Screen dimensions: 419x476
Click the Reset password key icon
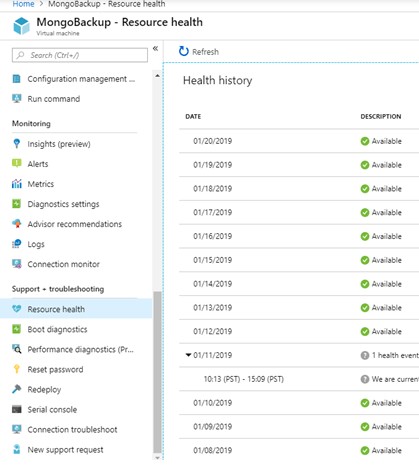(16, 369)
